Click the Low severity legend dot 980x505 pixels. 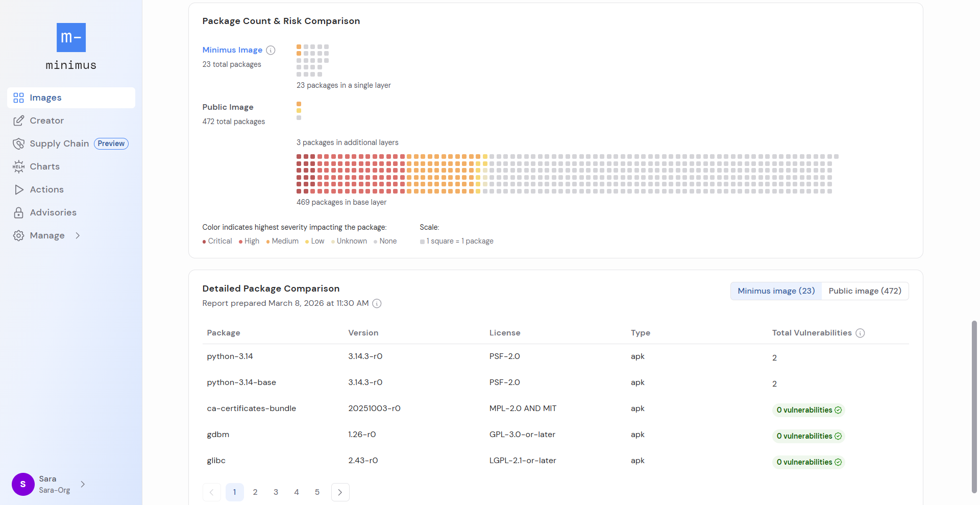tap(307, 242)
